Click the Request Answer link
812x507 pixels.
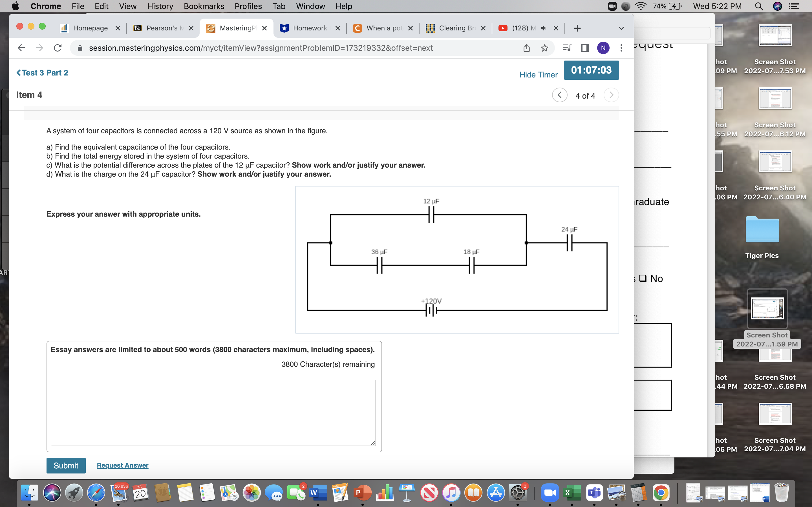[122, 465]
